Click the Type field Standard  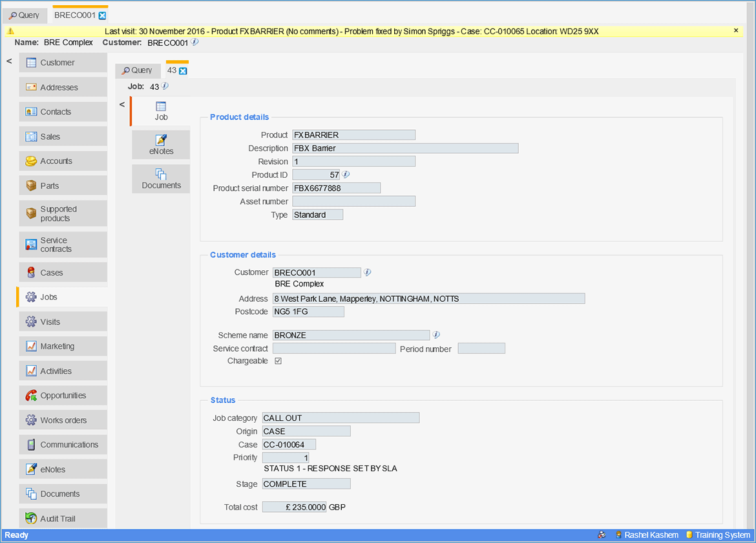click(318, 215)
